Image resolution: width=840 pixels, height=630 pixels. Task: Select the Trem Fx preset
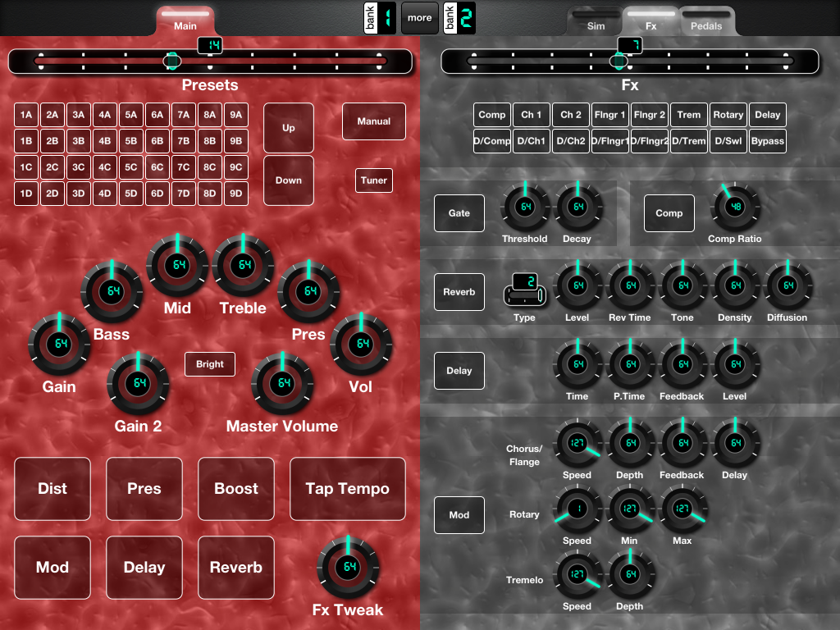[689, 115]
